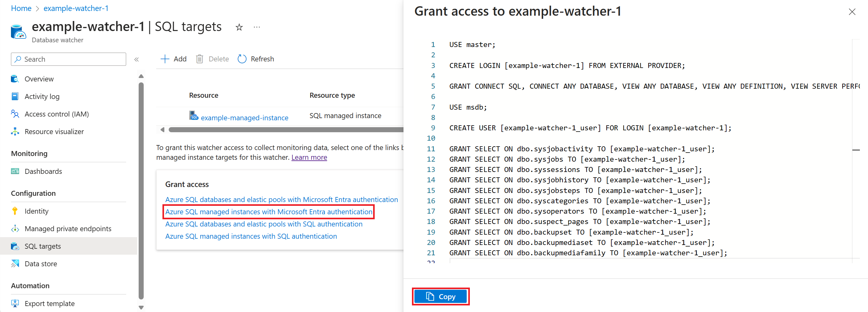This screenshot has height=312, width=868.
Task: Open Export template under Automation
Action: pos(49,303)
